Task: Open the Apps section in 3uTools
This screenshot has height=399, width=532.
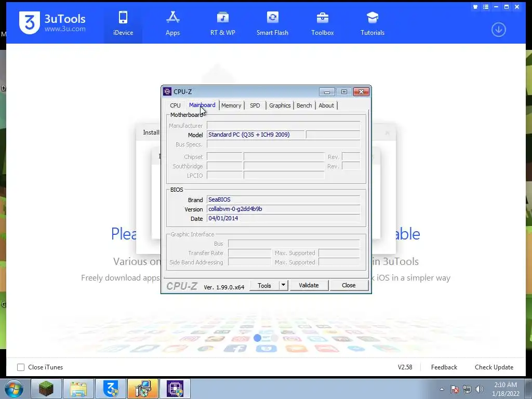Action: click(172, 23)
